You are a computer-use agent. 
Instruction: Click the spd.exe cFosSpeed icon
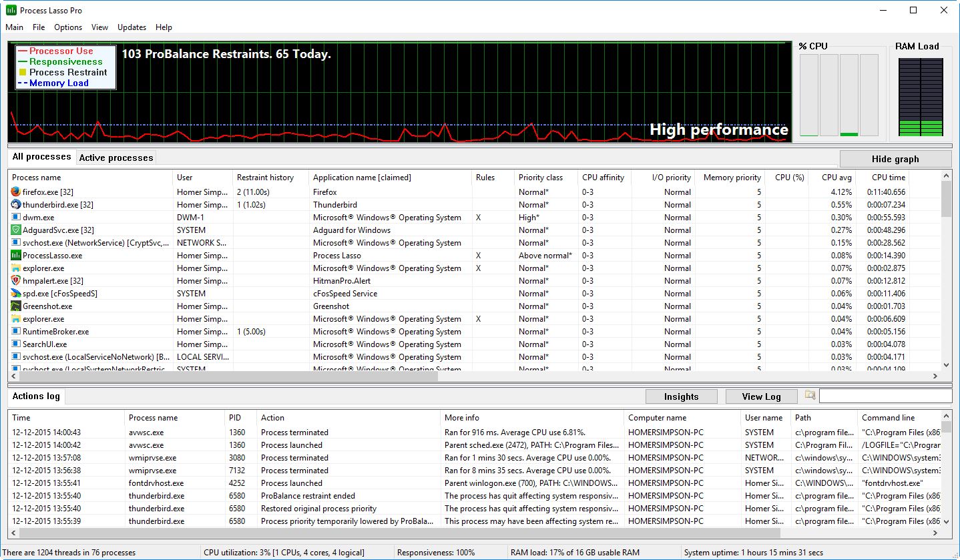click(x=16, y=294)
